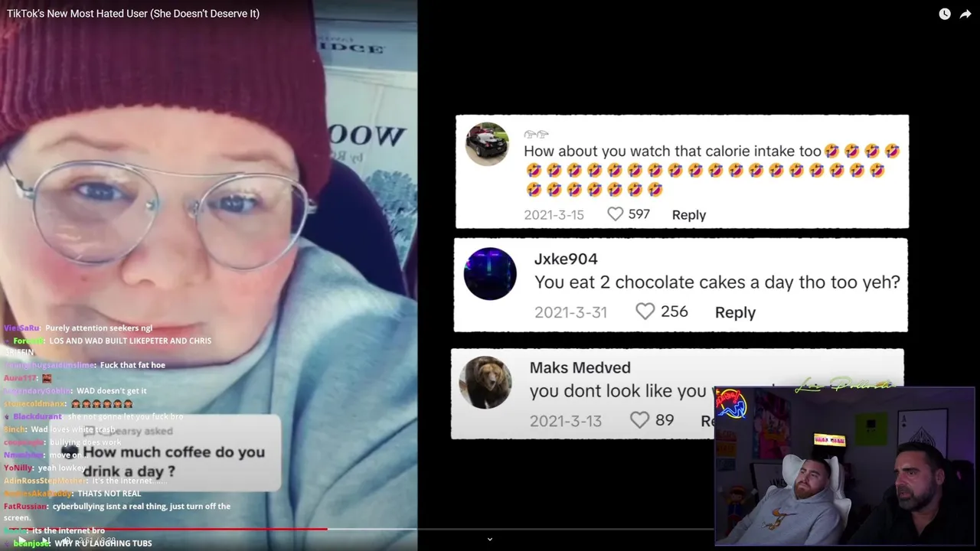
Task: Open Maks Medved's bear avatar
Action: (x=485, y=383)
